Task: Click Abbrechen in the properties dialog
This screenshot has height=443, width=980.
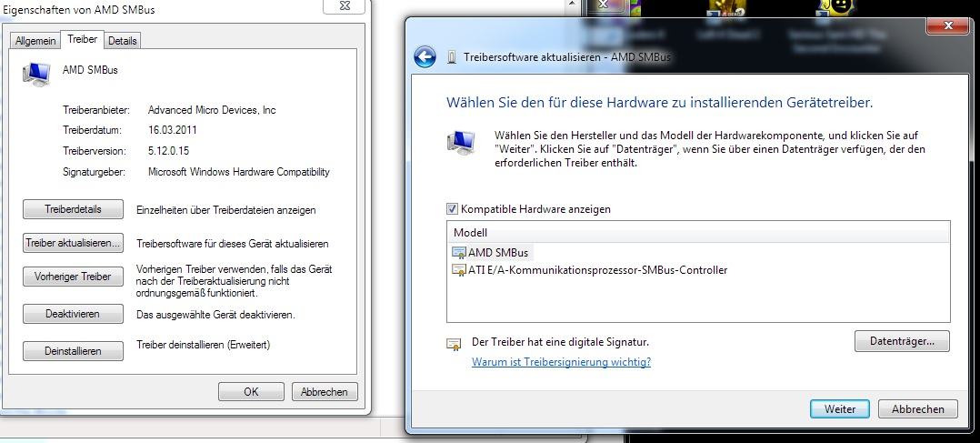Action: click(325, 392)
